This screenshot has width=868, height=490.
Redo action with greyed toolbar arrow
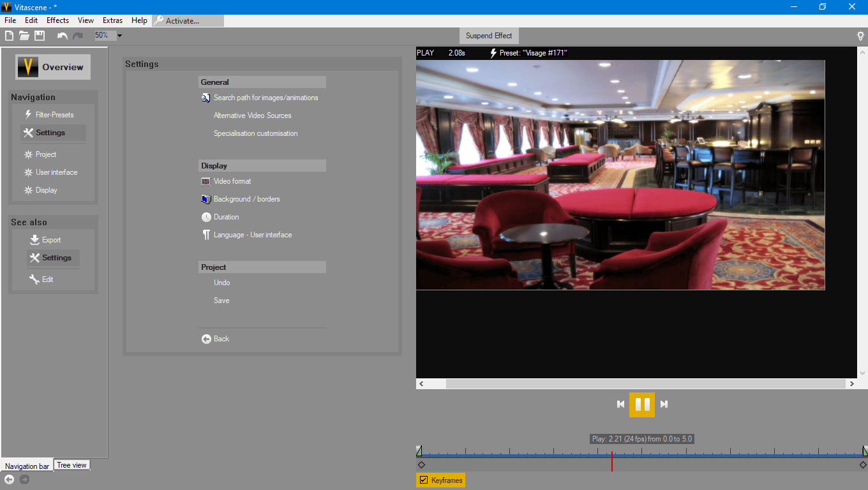(x=78, y=36)
